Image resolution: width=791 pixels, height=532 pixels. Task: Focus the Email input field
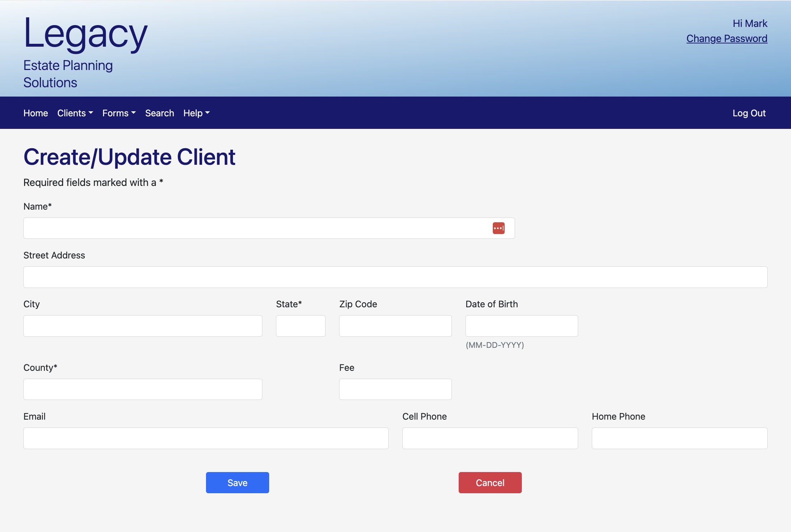206,438
